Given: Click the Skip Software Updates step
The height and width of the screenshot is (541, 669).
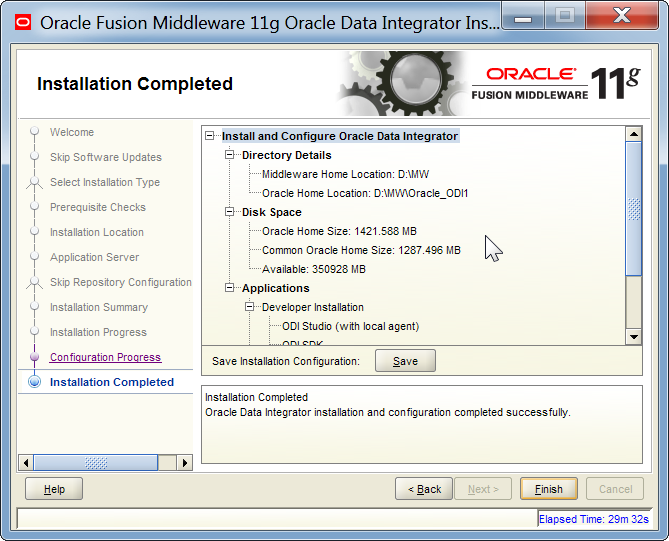Looking at the screenshot, I should [x=106, y=157].
